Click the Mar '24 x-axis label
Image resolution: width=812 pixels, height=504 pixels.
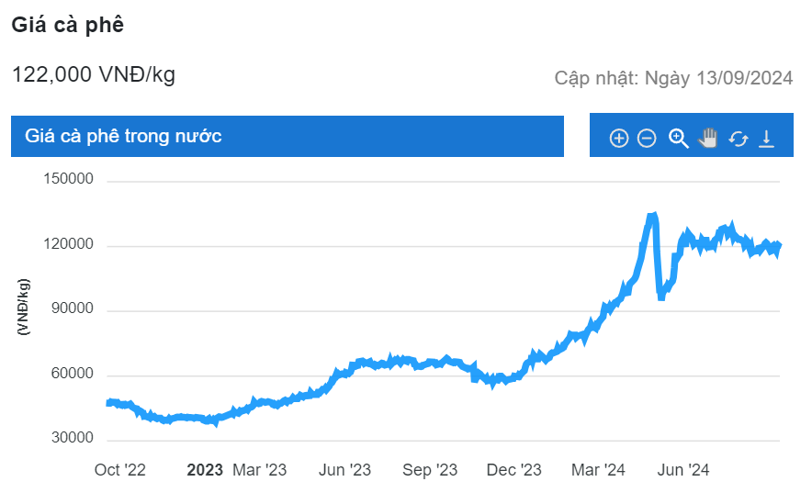[598, 470]
